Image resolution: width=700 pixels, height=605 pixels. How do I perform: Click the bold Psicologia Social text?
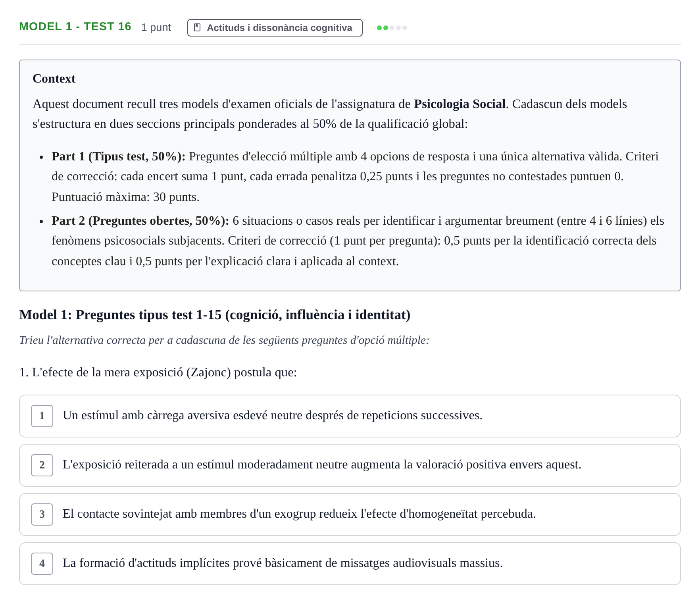coord(460,104)
